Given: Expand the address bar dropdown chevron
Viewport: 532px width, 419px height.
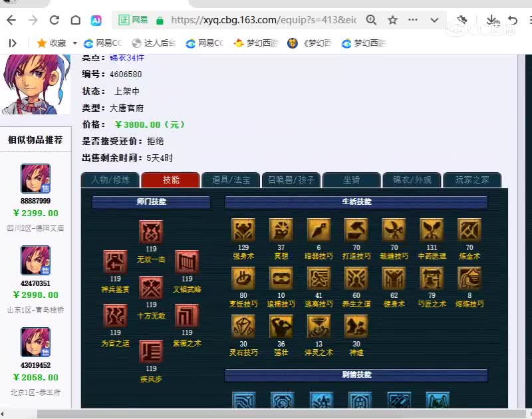Looking at the screenshot, I should (434, 20).
